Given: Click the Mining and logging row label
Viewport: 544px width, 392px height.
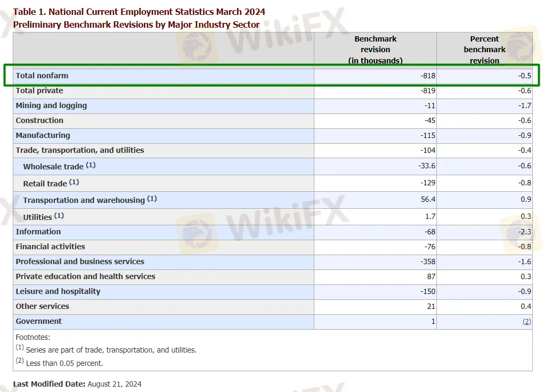Looking at the screenshot, I should [x=51, y=105].
